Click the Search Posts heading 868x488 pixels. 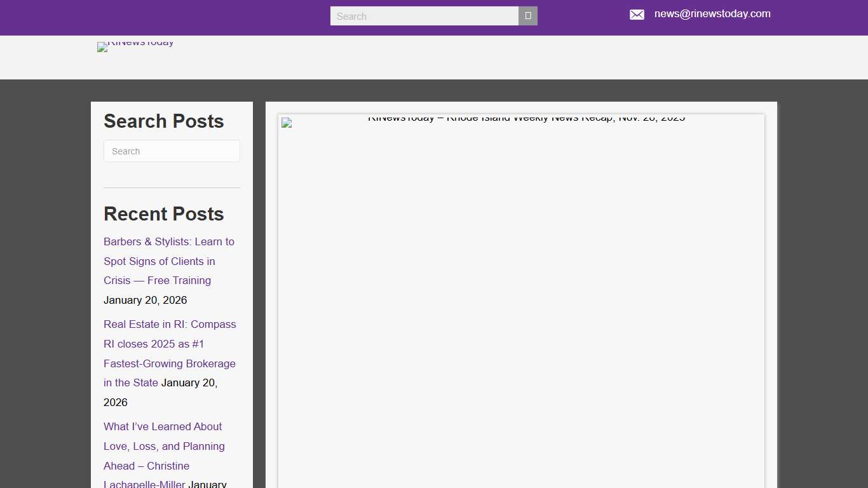(x=163, y=121)
